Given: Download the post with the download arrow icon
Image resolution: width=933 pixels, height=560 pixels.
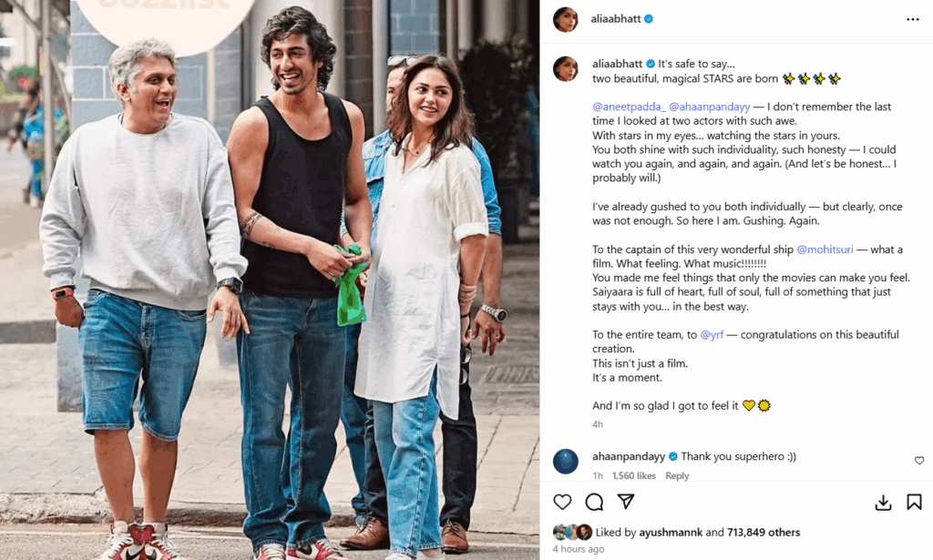Looking at the screenshot, I should pos(883,503).
